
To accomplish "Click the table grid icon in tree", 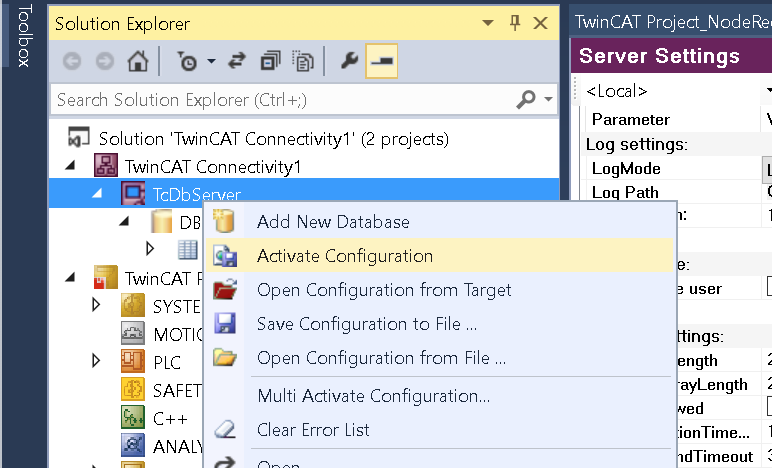I will 188,250.
